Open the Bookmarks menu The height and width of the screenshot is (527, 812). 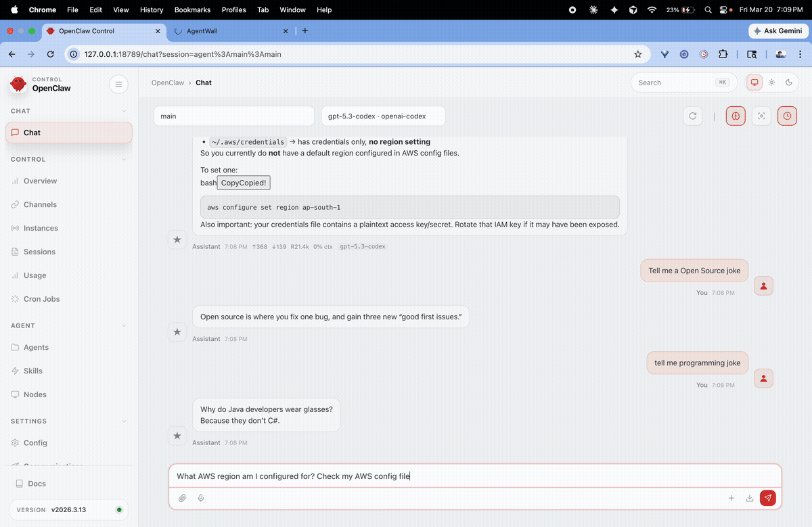pyautogui.click(x=193, y=9)
